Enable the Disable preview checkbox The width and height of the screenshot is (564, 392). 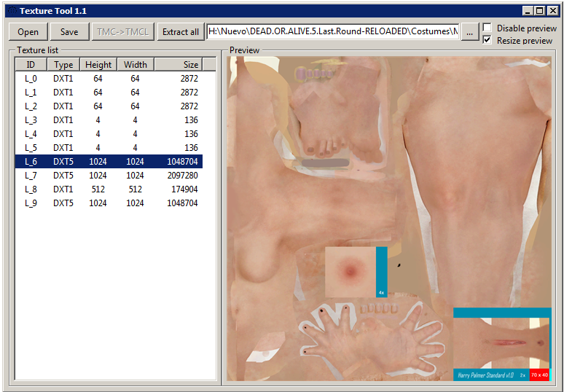point(487,28)
